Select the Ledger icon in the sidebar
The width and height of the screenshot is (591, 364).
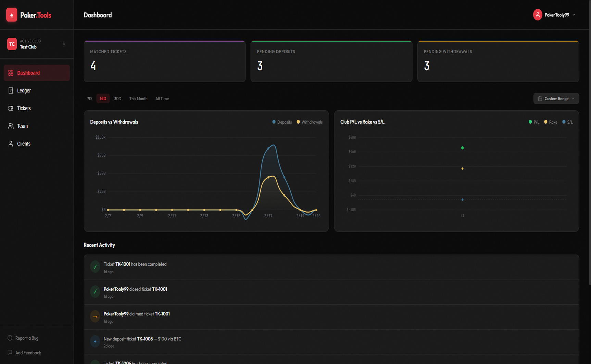point(11,90)
